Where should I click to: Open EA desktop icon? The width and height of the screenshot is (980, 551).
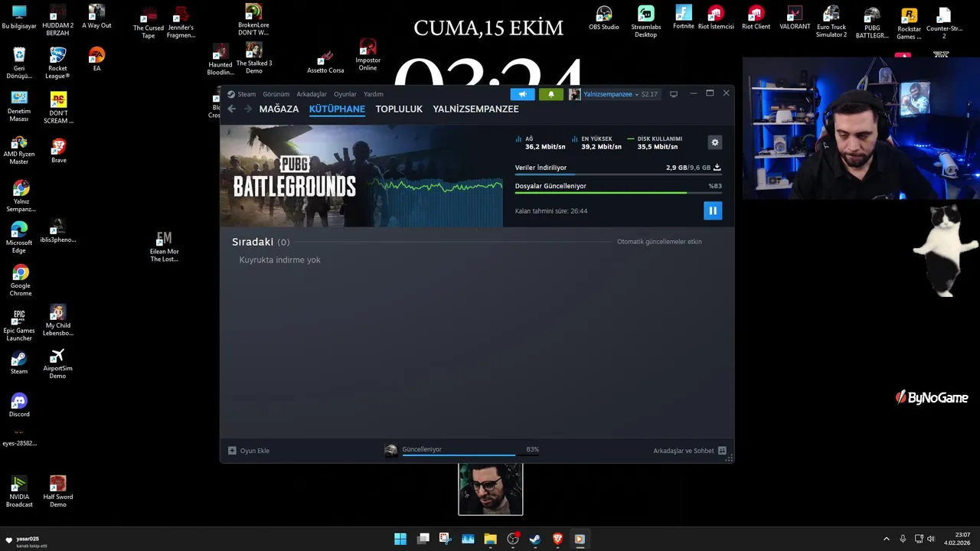(96, 59)
